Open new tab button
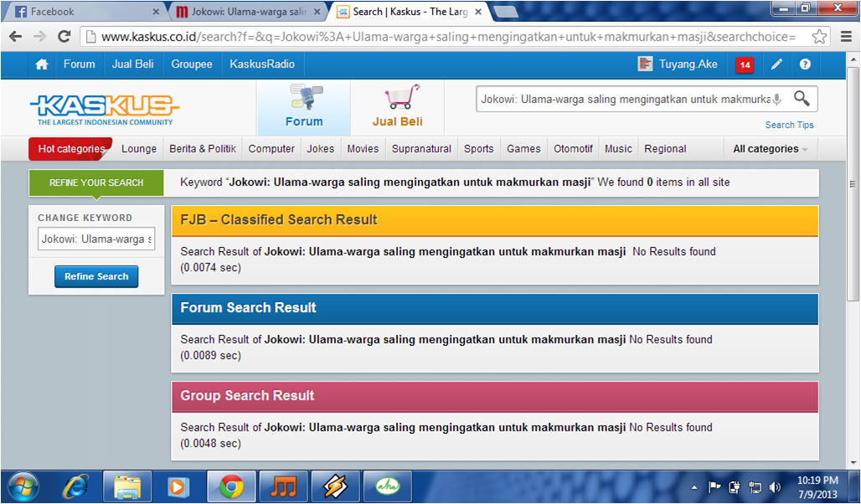861x504 pixels. (x=505, y=12)
